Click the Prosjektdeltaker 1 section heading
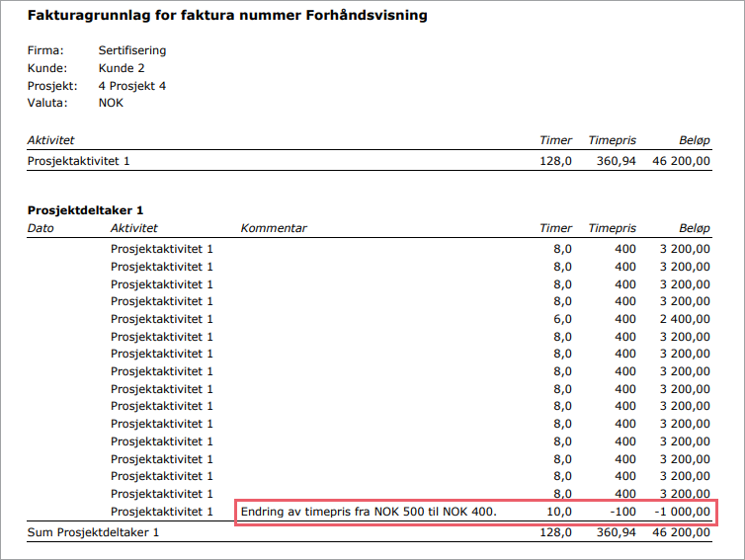745x560 pixels. 85,210
